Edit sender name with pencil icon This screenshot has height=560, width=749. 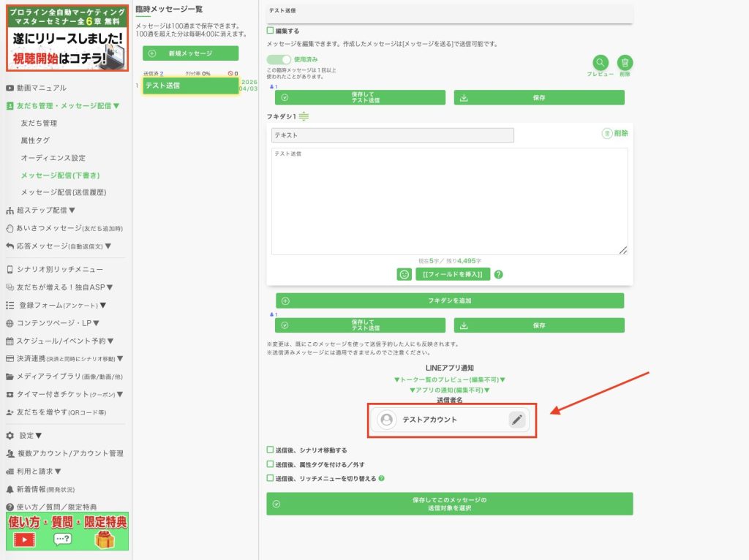[x=517, y=420]
